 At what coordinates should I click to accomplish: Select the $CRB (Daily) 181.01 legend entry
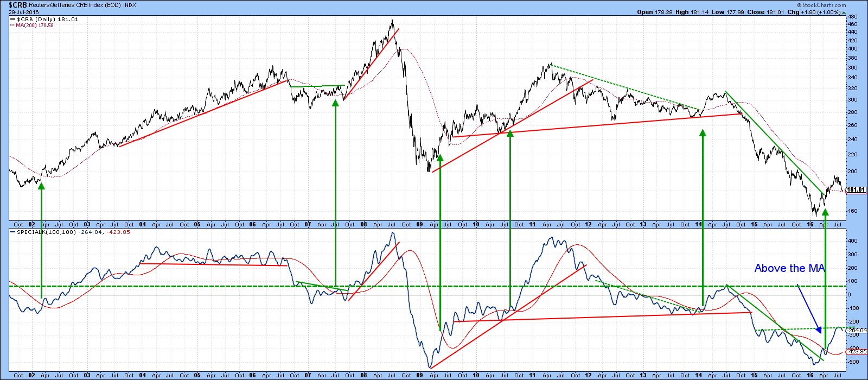click(x=44, y=20)
